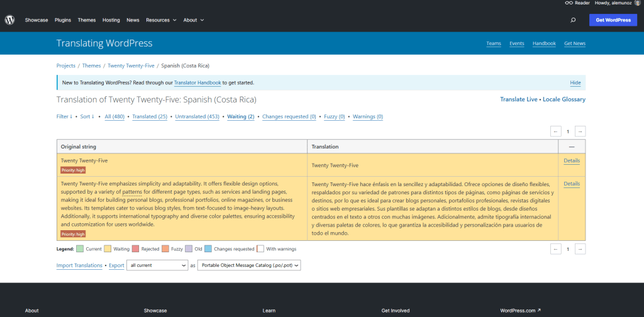Click 'Priority: high' badge on description row

coord(73,234)
